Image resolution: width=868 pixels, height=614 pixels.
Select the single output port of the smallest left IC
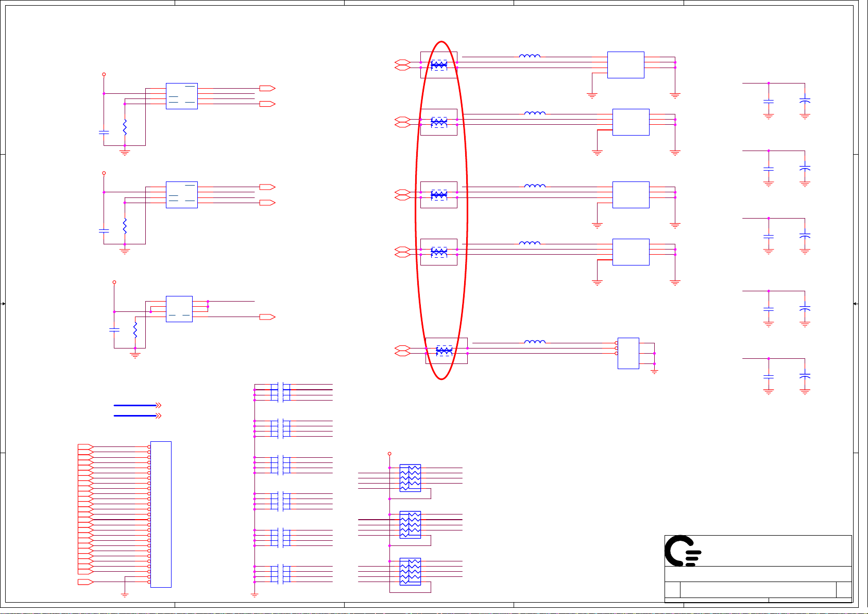(x=267, y=317)
